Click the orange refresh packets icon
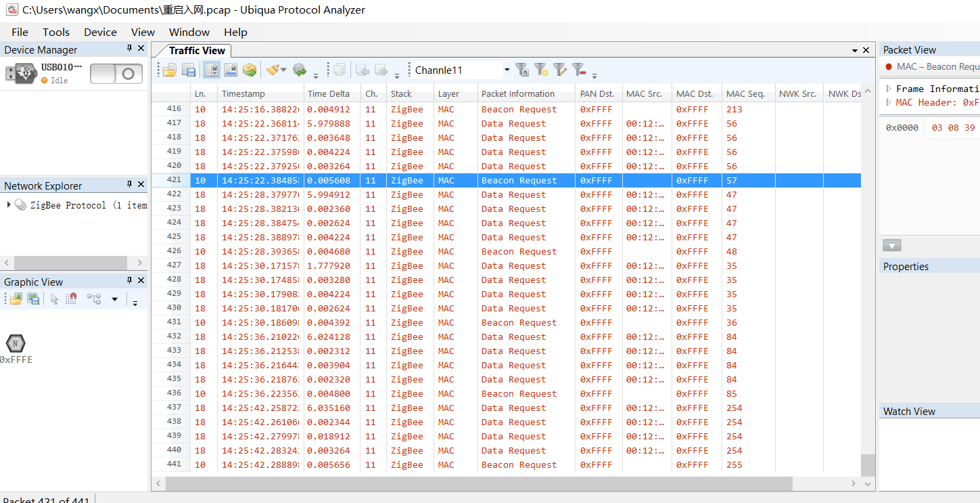Image resolution: width=980 pixels, height=503 pixels. tap(250, 70)
